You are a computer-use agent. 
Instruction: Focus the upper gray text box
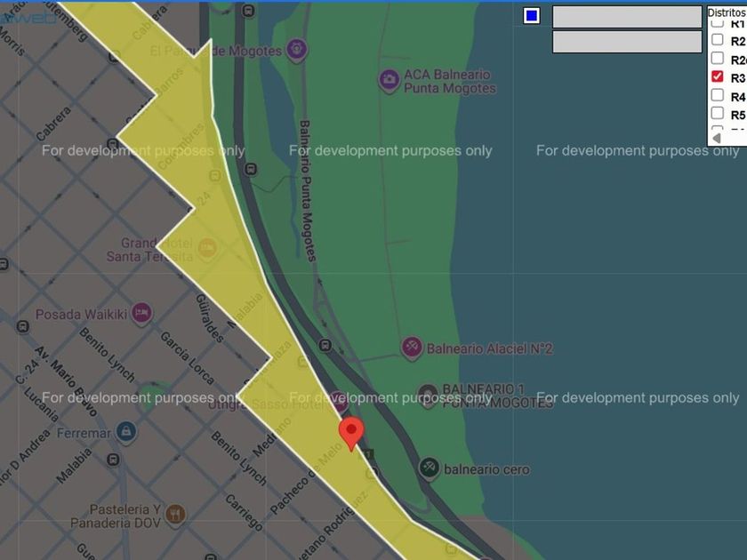coord(627,17)
